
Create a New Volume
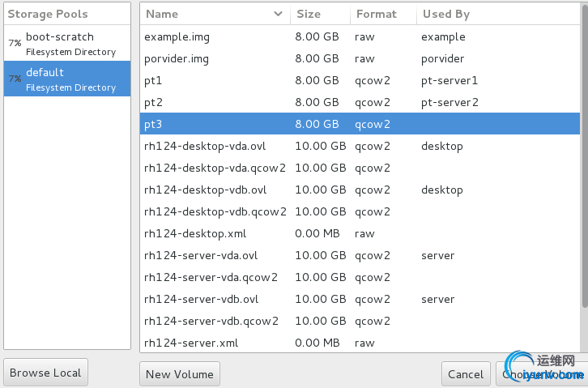(180, 373)
